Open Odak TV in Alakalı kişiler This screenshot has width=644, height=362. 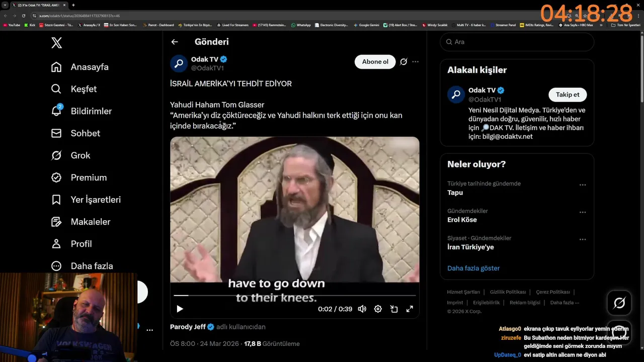[482, 90]
